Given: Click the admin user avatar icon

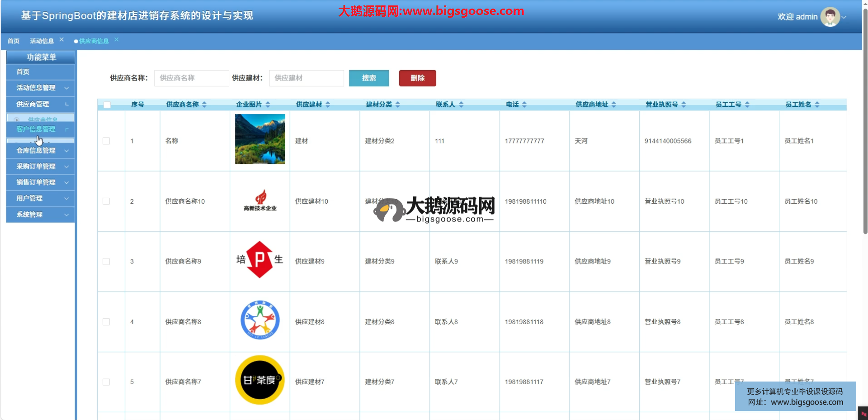Looking at the screenshot, I should pos(830,17).
